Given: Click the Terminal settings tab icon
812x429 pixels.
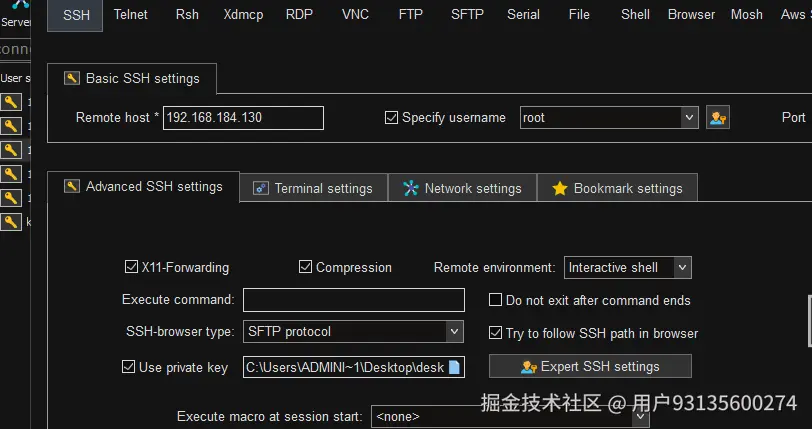Looking at the screenshot, I should [260, 188].
